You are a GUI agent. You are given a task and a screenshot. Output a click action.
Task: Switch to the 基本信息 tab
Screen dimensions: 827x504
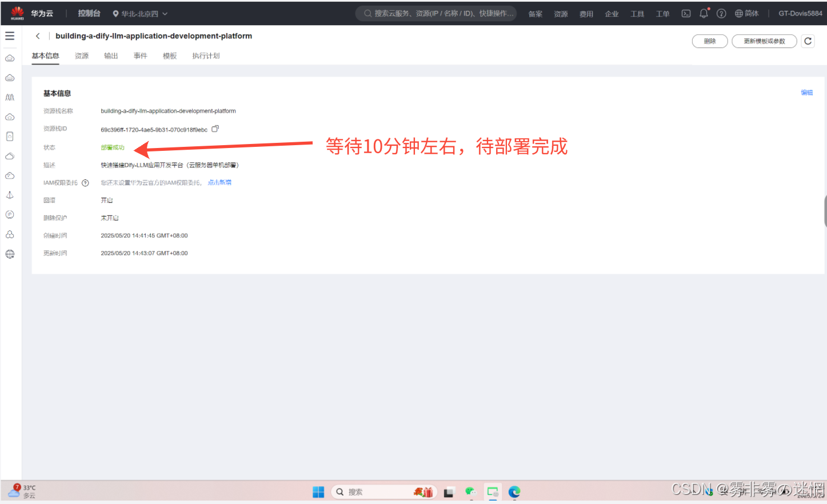click(45, 56)
